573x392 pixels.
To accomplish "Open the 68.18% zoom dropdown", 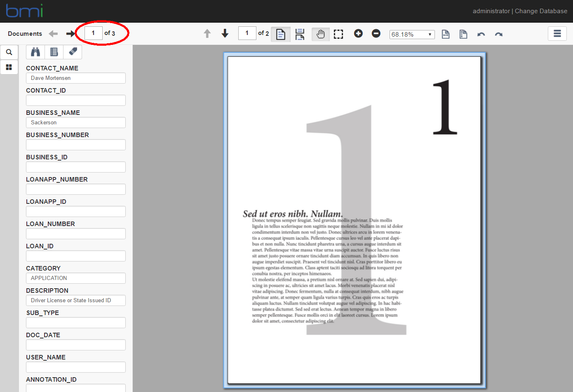I will [412, 35].
